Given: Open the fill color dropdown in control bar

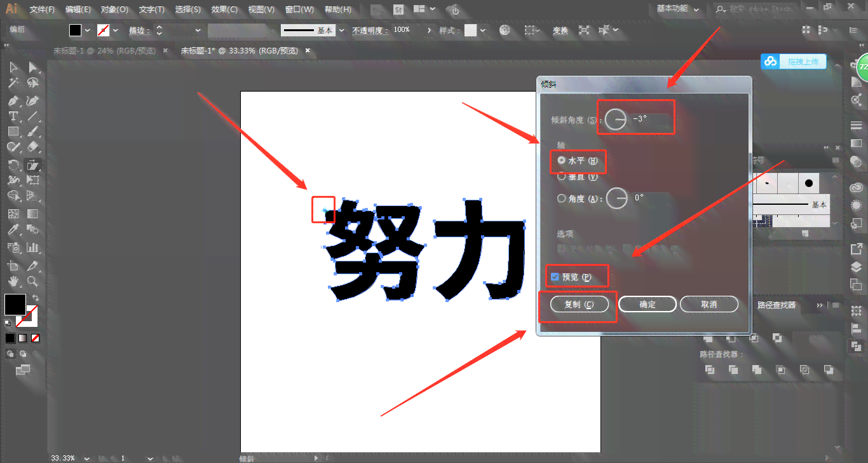Looking at the screenshot, I should click(87, 31).
